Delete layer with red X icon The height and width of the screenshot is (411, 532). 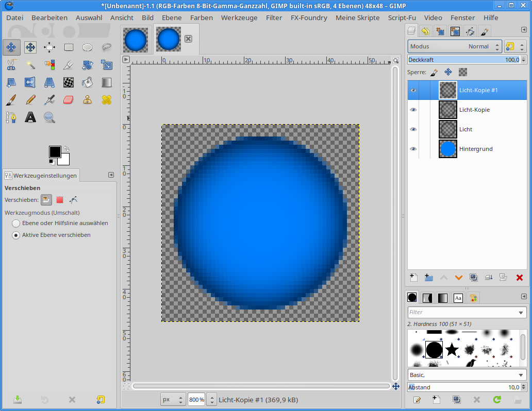[x=519, y=278]
